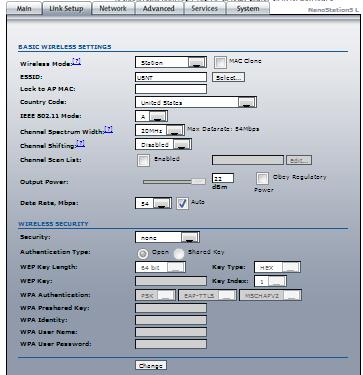
Task: Click the Output Power dBm value field
Action: point(223,178)
